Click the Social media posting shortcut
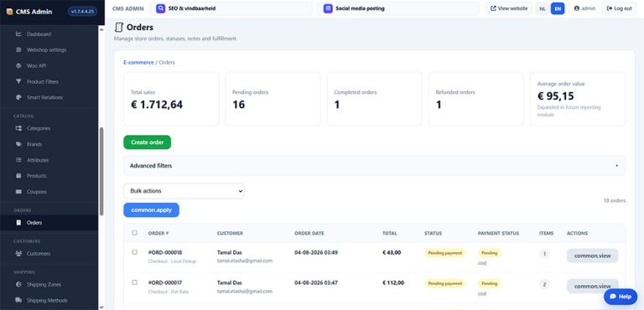This screenshot has height=310, width=644. 398,8
